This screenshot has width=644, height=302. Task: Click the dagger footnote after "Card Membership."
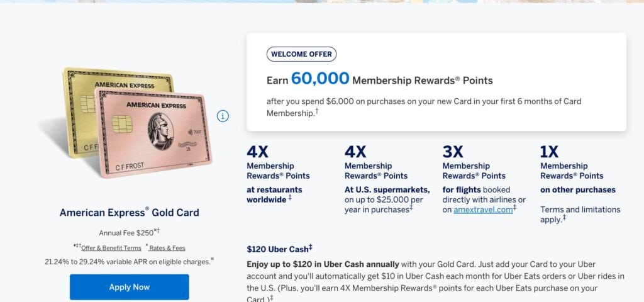click(x=316, y=111)
